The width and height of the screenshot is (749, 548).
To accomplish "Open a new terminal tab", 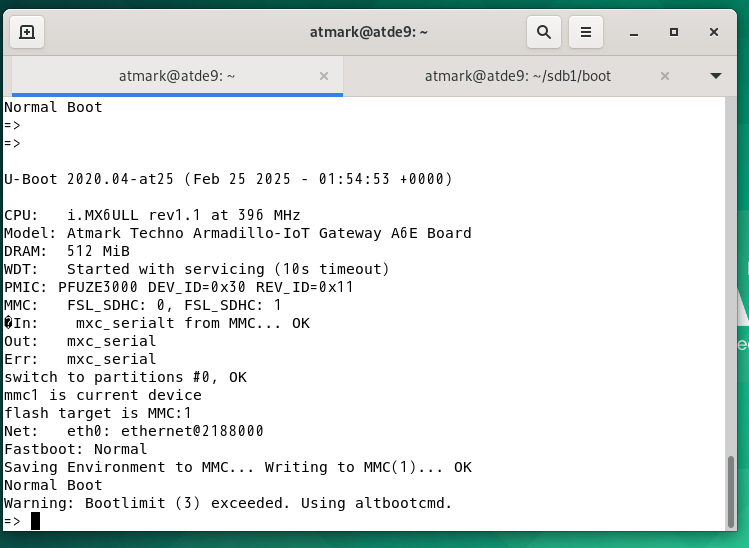I will pyautogui.click(x=27, y=32).
